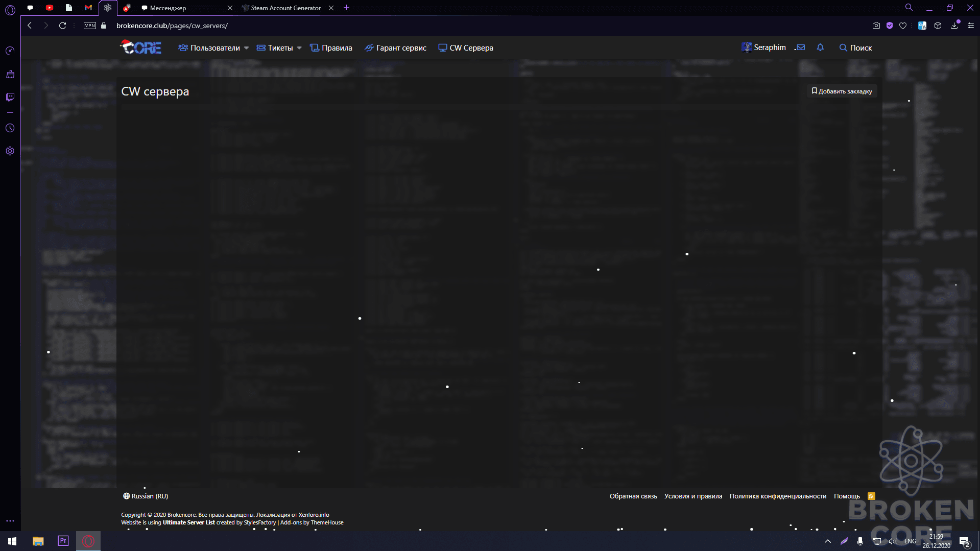Open the Russian (RU) language chooser
The width and height of the screenshot is (980, 551).
(x=146, y=496)
